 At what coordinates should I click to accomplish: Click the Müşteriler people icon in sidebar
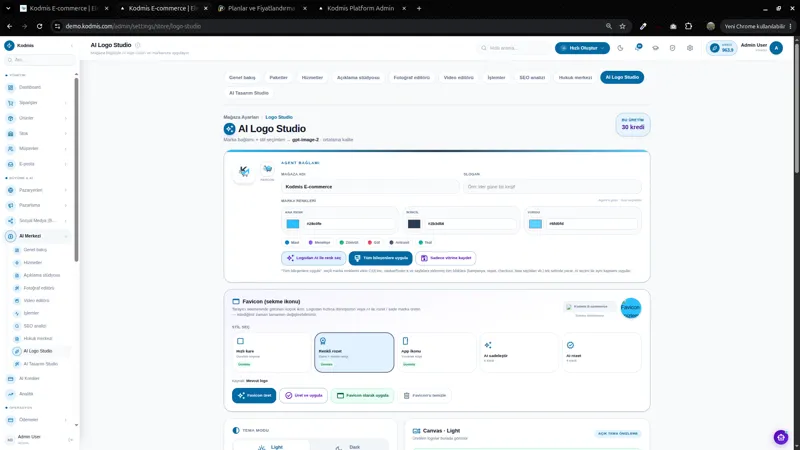[11, 148]
